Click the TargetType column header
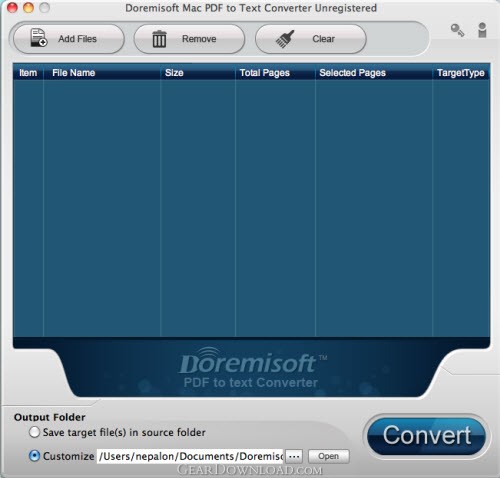The image size is (500, 478). 461,73
